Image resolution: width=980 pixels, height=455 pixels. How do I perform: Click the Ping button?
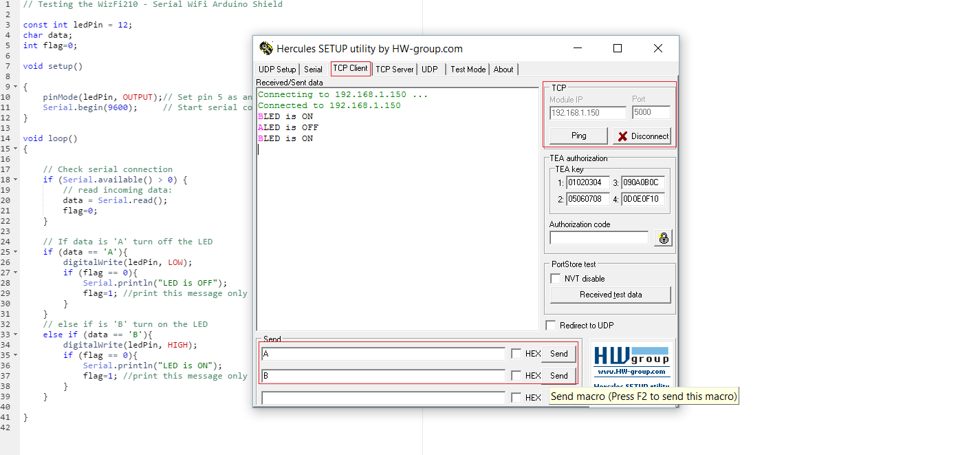coord(579,136)
